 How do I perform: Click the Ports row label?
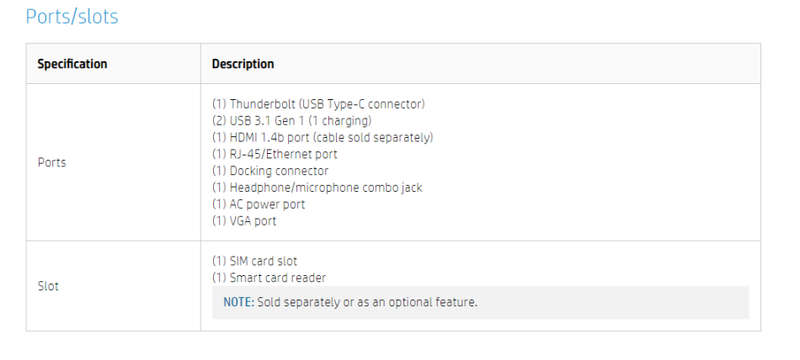(52, 163)
